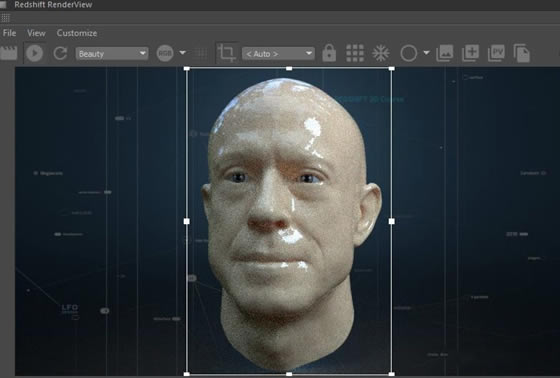
Task: Click the snowflake freeze icon
Action: point(381,53)
